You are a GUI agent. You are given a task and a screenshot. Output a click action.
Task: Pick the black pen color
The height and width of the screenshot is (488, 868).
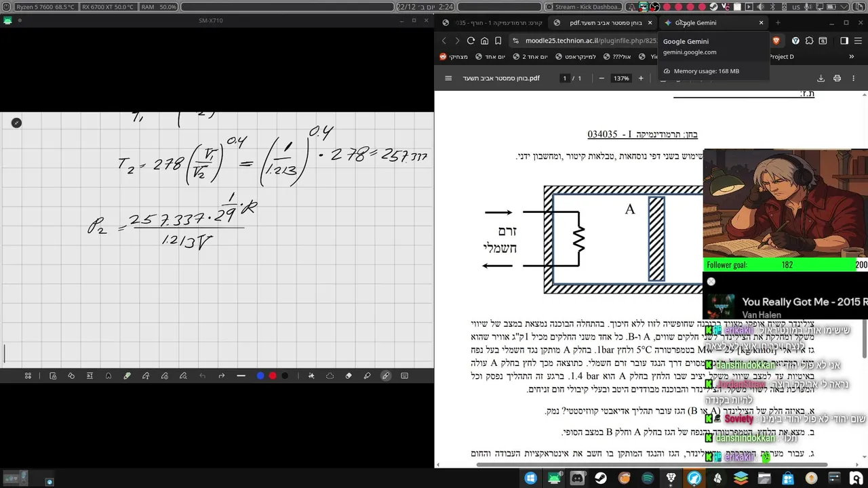click(x=285, y=375)
